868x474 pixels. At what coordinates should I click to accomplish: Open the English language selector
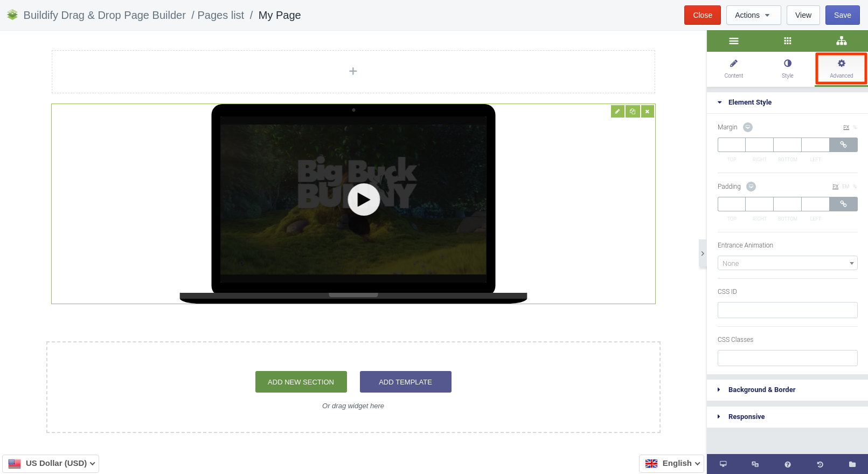coord(671,463)
